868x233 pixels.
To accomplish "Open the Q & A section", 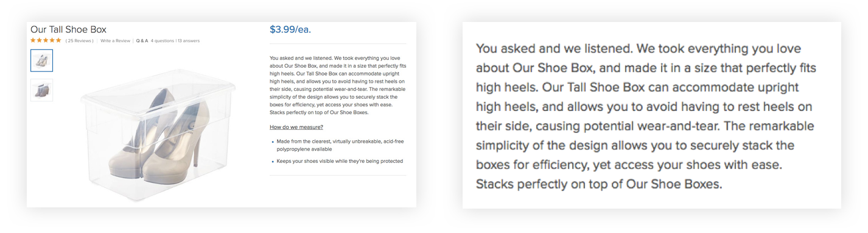I will (x=142, y=41).
